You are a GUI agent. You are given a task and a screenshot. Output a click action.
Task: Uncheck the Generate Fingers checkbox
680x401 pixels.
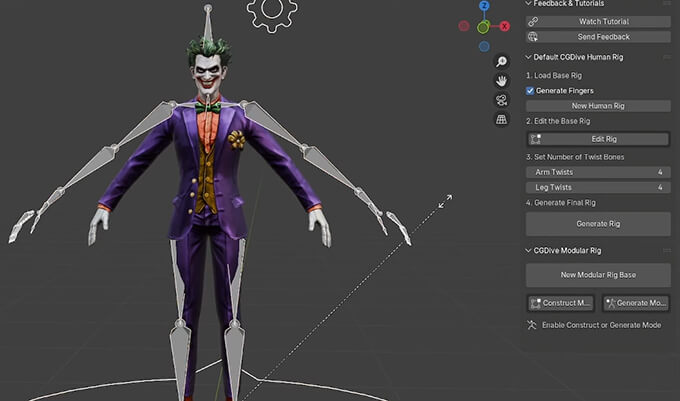coord(531,91)
